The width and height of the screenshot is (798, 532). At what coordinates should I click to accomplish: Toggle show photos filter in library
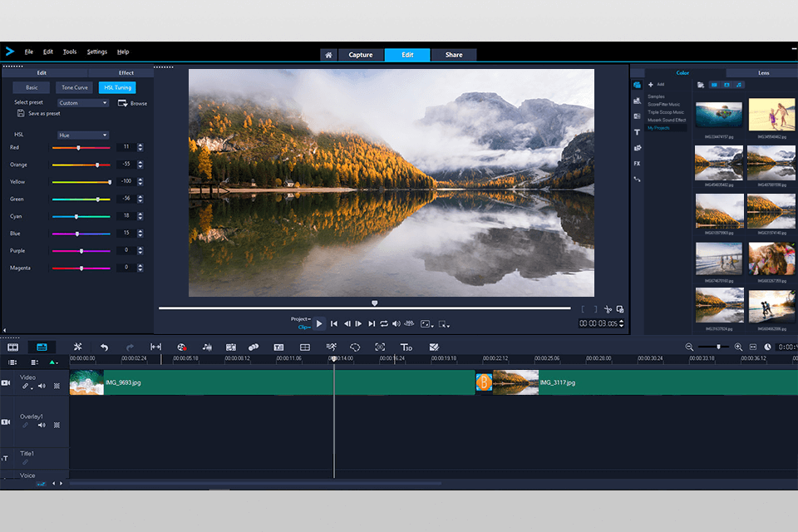(727, 85)
